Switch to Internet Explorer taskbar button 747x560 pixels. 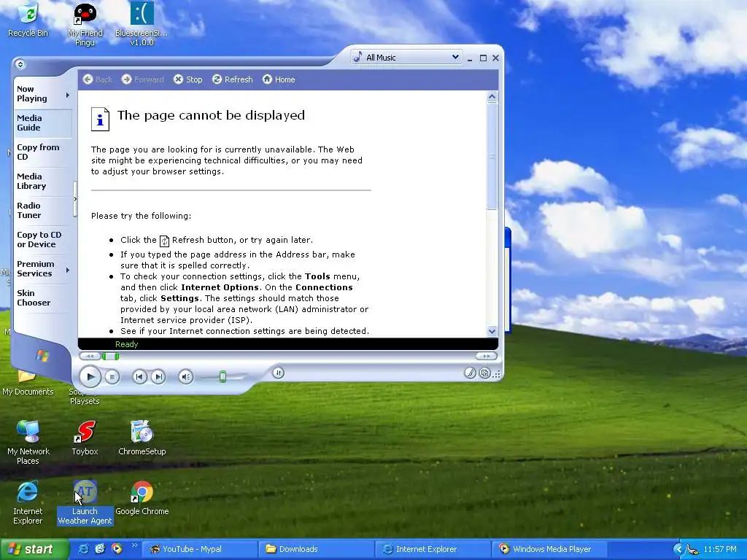pyautogui.click(x=433, y=549)
